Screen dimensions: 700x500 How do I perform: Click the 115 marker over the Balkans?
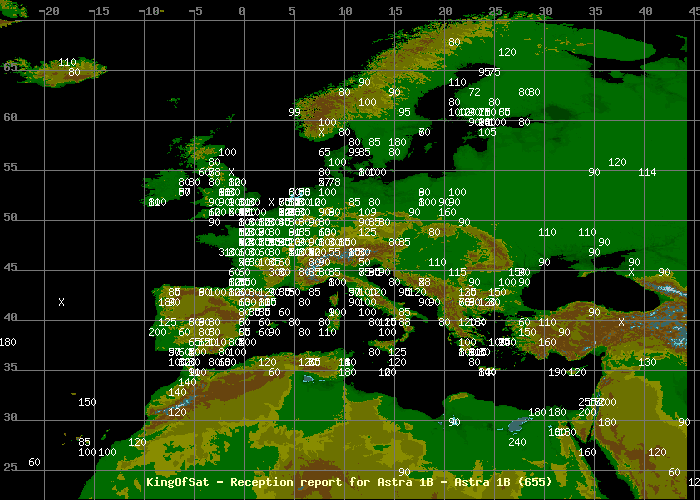(x=457, y=272)
